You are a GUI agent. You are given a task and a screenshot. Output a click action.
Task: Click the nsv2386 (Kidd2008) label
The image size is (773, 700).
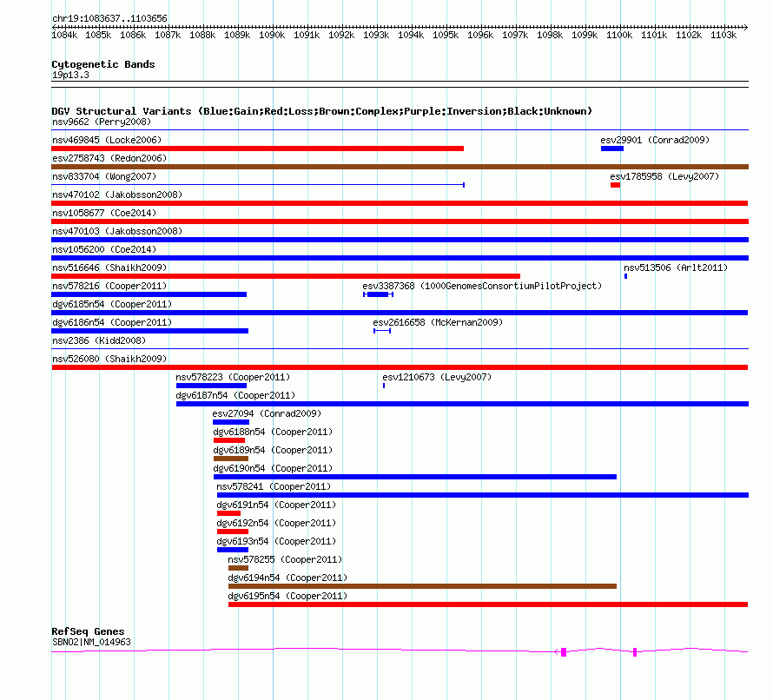tap(99, 340)
